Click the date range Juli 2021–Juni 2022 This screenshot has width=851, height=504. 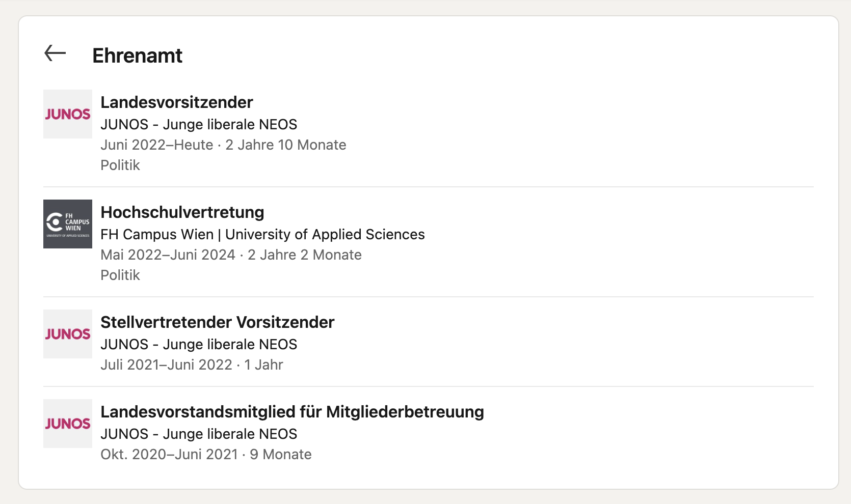[166, 365]
